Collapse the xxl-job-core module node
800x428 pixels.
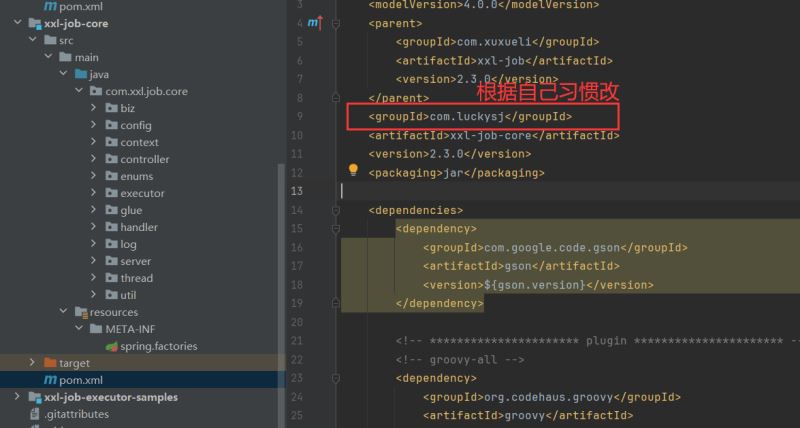17,23
